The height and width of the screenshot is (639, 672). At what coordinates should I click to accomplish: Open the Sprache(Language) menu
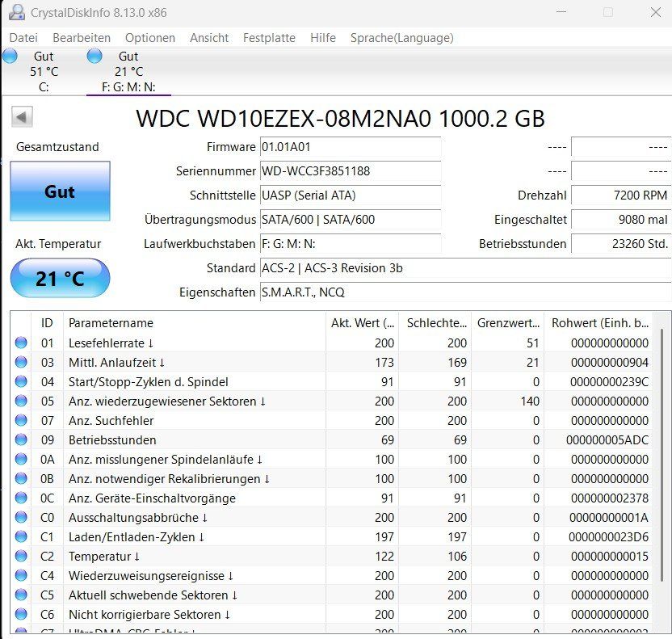tap(402, 38)
